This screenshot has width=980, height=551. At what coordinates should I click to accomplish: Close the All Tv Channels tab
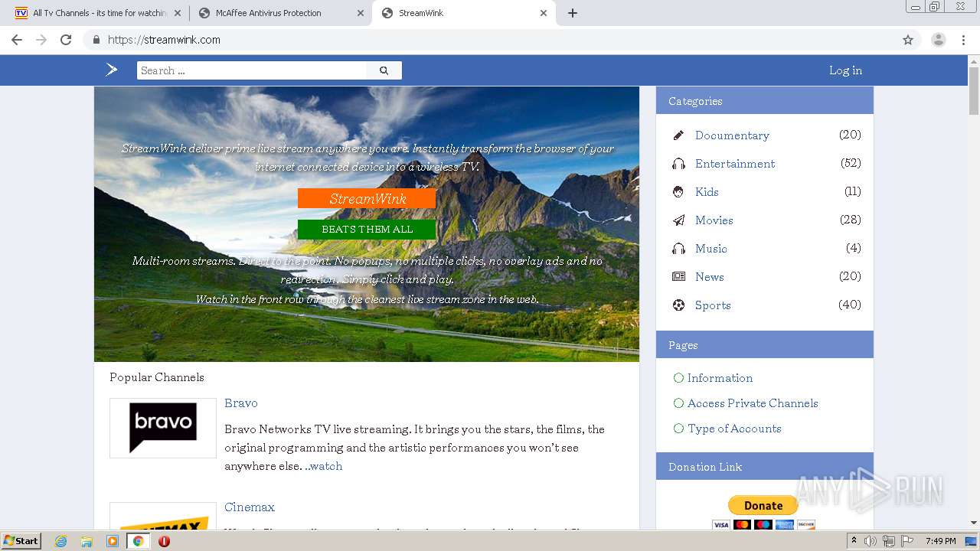(178, 13)
